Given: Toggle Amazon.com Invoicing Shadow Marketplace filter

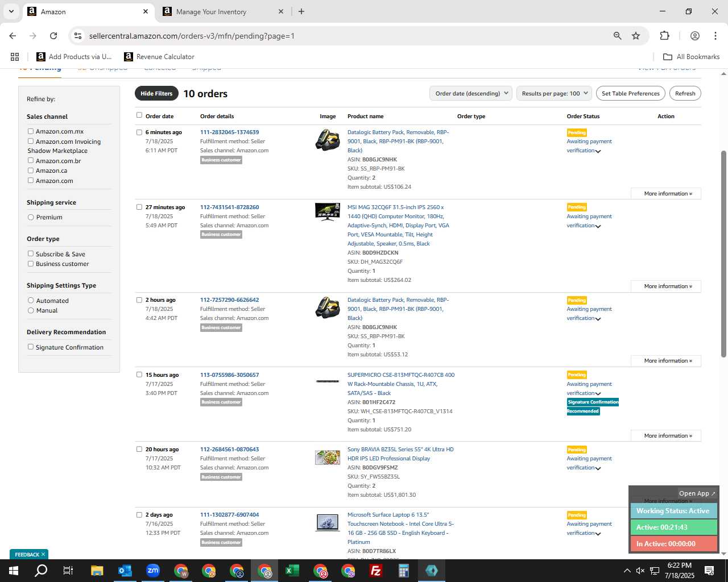Looking at the screenshot, I should [x=31, y=142].
